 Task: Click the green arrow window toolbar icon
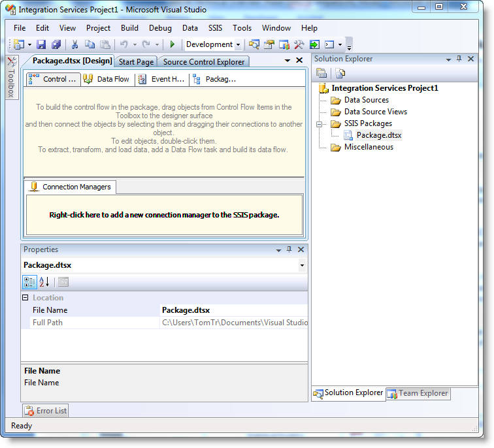click(x=314, y=44)
